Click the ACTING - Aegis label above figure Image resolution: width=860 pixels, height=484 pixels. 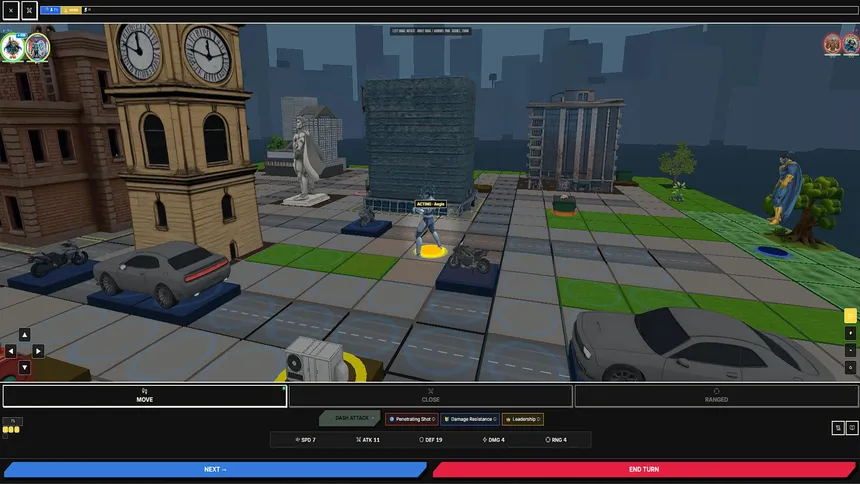[431, 204]
